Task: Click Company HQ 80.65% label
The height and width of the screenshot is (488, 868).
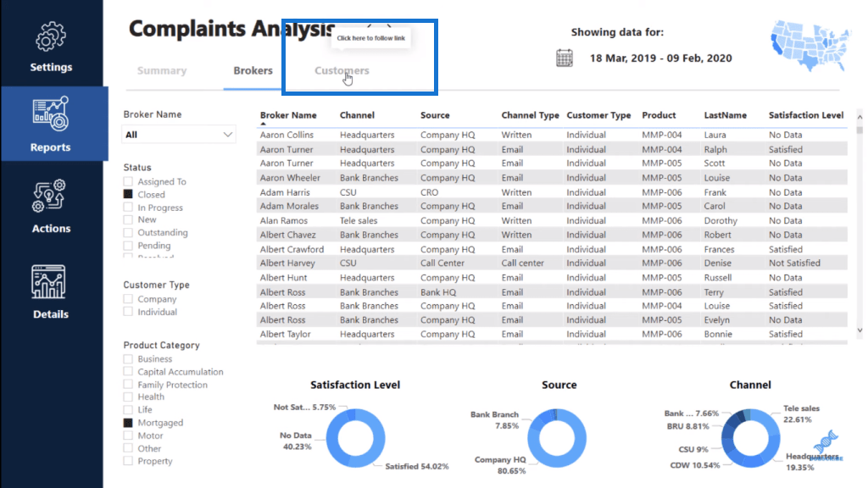Action: (500, 465)
